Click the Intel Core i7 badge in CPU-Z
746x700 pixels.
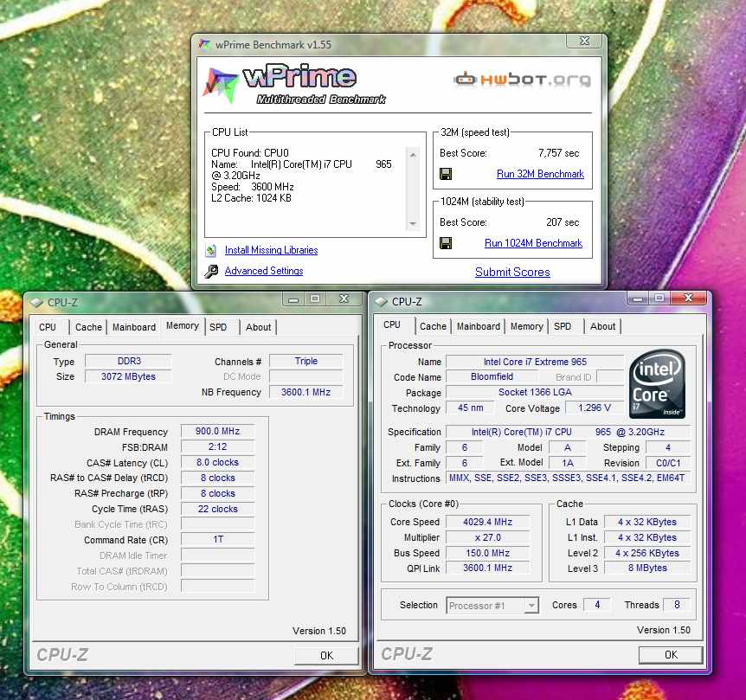[657, 384]
